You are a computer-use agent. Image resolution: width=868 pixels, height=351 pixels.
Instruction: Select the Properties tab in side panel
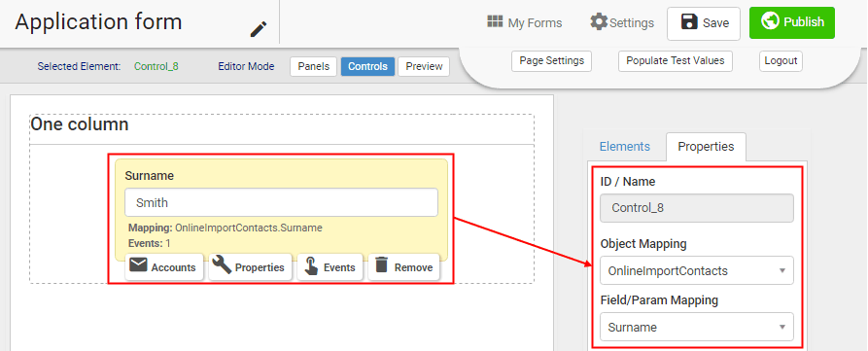tap(706, 147)
